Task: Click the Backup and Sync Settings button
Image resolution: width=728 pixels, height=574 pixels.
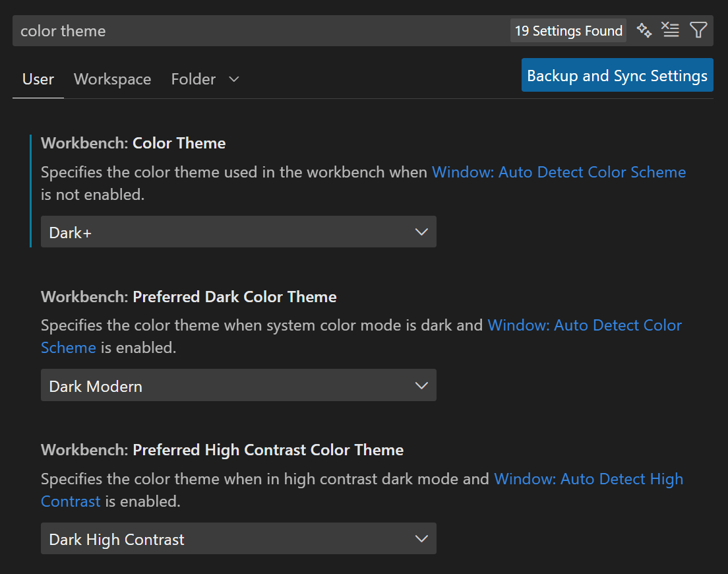Action: [x=617, y=75]
